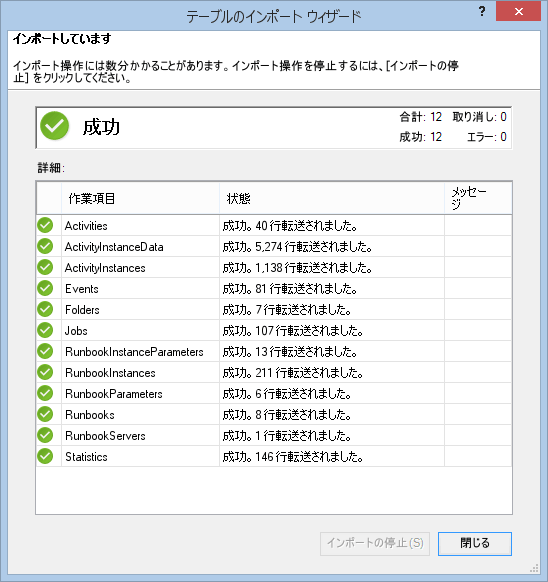This screenshot has height=582, width=548.
Task: Click the success icon for ActivityInstances row
Action: pos(45,267)
